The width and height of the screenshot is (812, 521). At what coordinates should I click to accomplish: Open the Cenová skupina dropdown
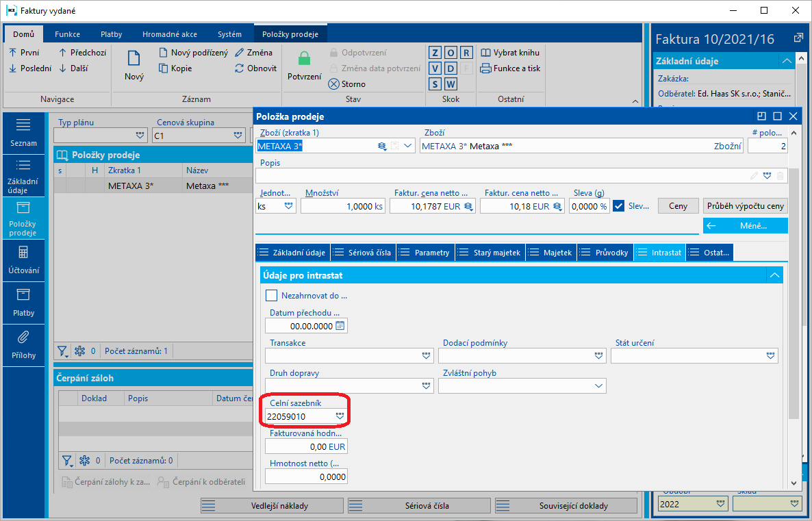coord(238,136)
